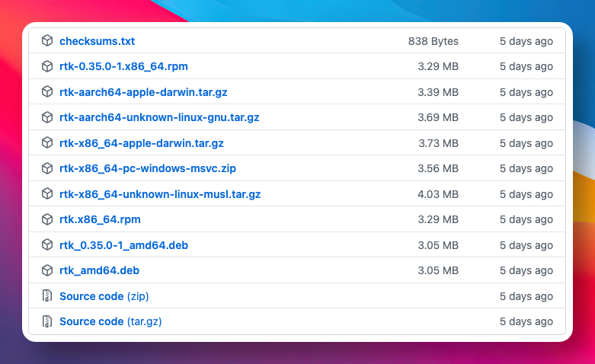Click the archive icon for Source code (tar.gz)
Viewport: 595px width, 364px height.
tap(47, 321)
